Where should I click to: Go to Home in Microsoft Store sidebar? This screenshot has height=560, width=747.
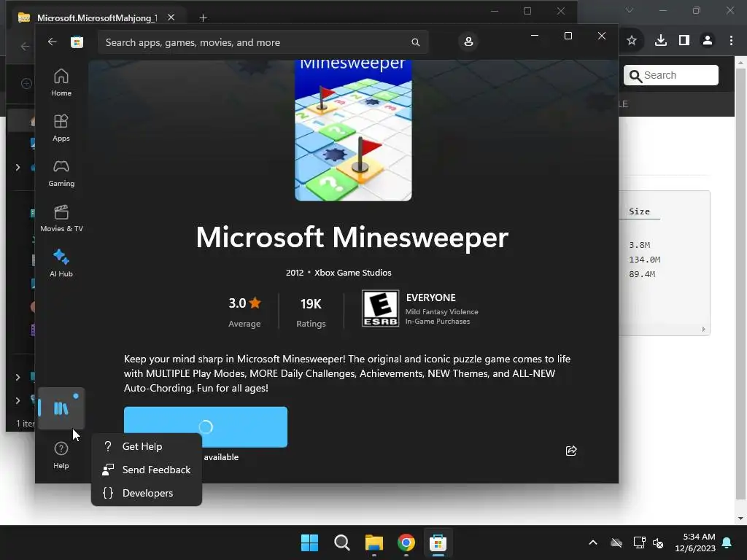61,82
